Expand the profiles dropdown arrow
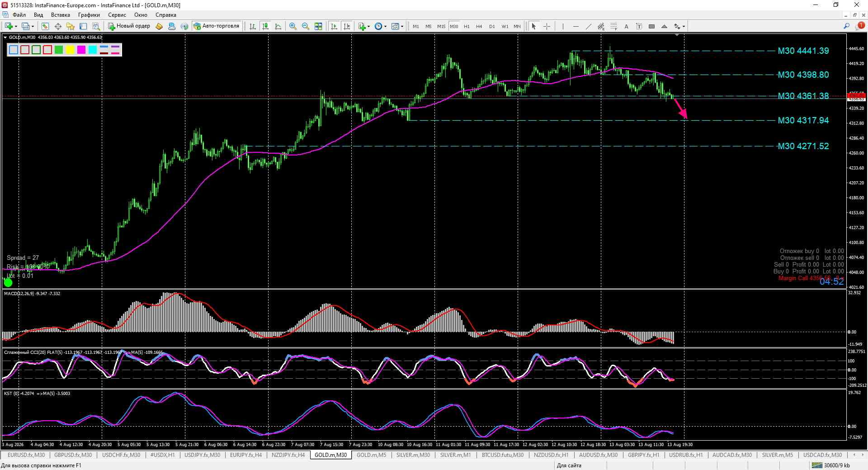Screen dimensions: 868x470 tap(33, 26)
